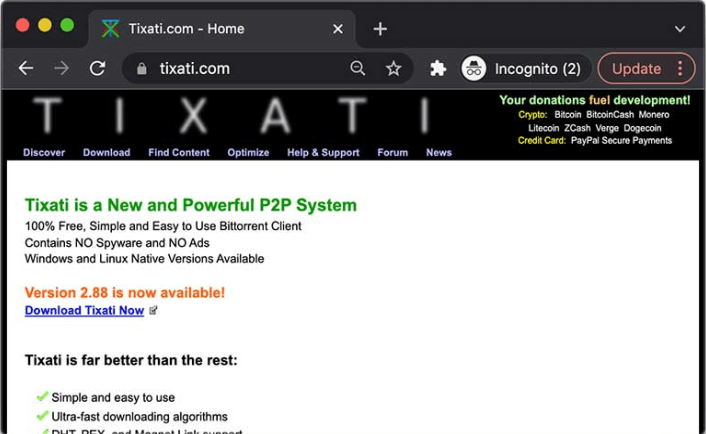This screenshot has width=706, height=434.
Task: Click the TIXATI logo banner
Action: (x=230, y=116)
